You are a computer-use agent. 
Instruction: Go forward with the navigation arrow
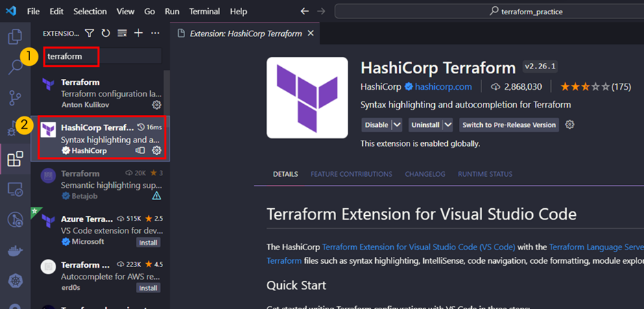(x=321, y=12)
